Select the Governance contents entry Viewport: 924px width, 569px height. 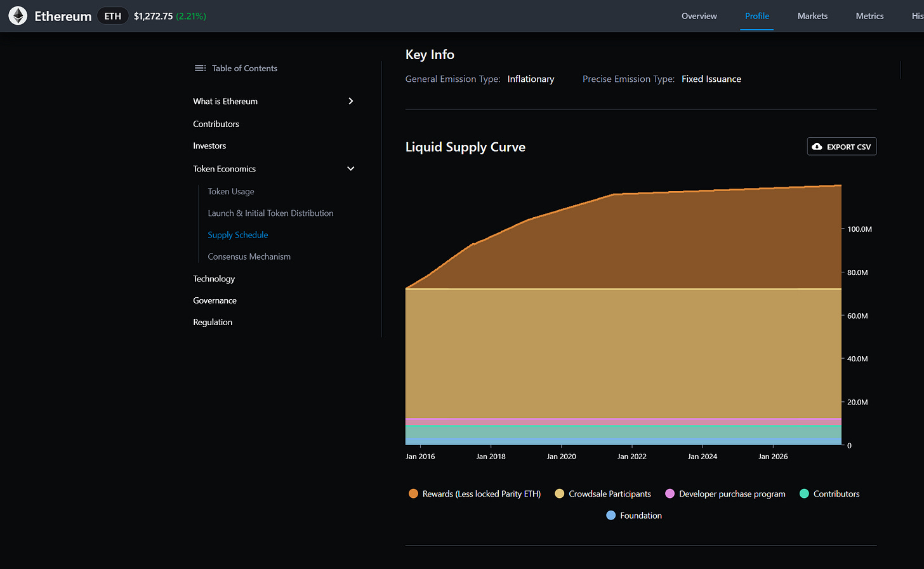[x=214, y=300]
